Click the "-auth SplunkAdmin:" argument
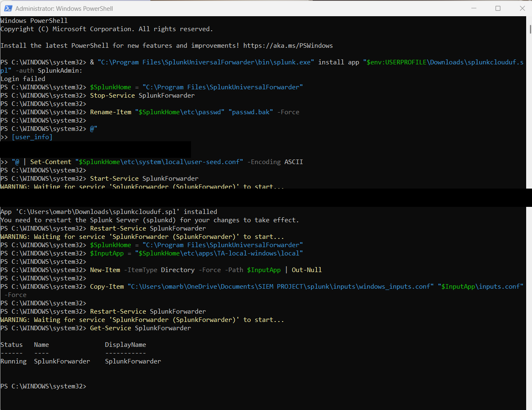This screenshot has height=410, width=532. pyautogui.click(x=49, y=71)
